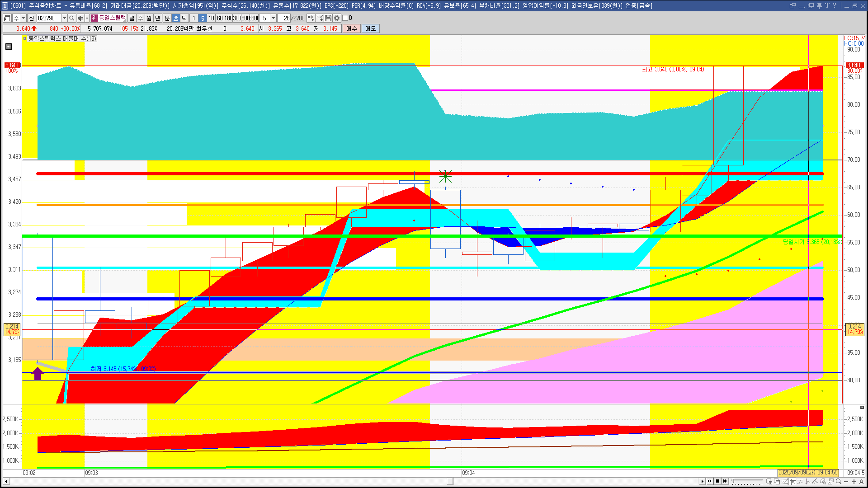Toggle the D checkbox in toolbar
The height and width of the screenshot is (488, 868).
pyautogui.click(x=345, y=18)
